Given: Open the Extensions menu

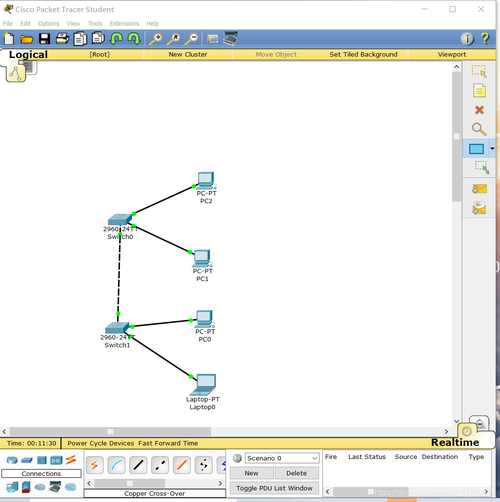Looking at the screenshot, I should point(124,23).
